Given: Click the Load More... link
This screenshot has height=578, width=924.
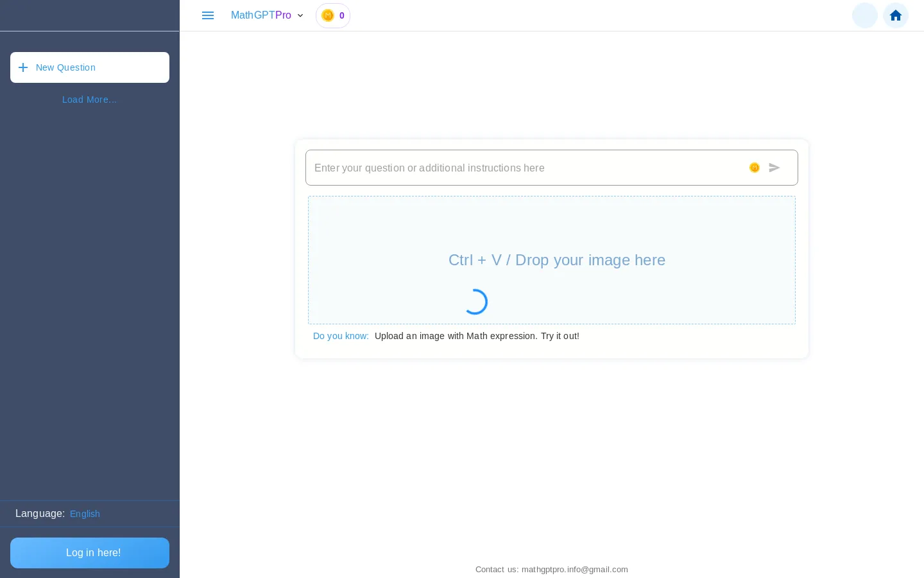Looking at the screenshot, I should click(89, 100).
